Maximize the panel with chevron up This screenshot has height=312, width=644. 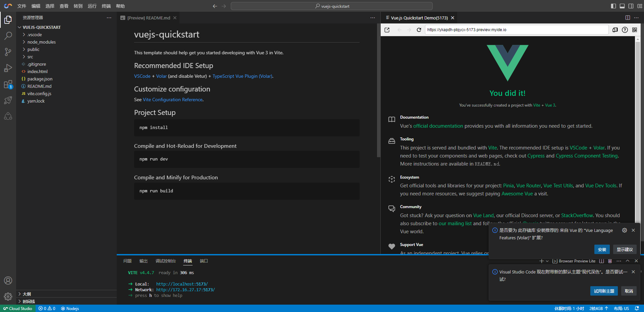tap(628, 261)
